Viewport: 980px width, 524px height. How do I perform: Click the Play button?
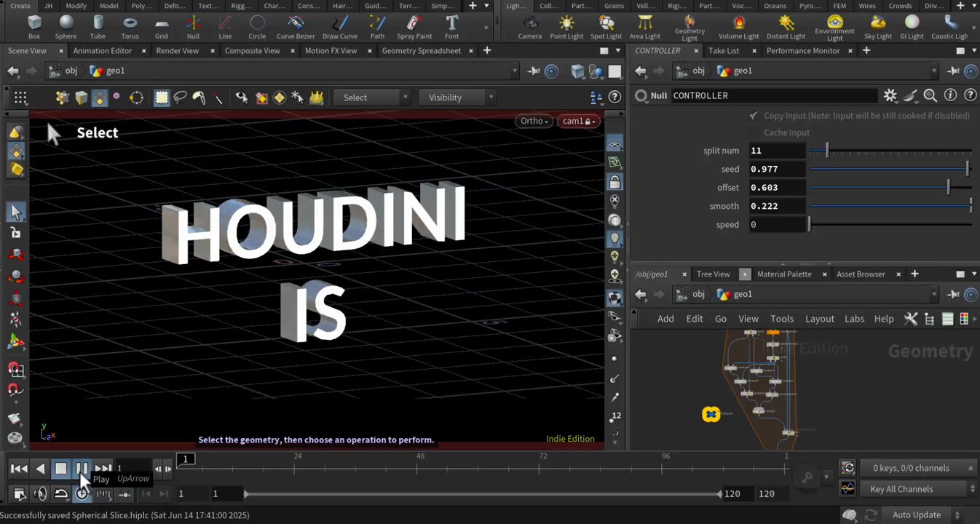[82, 469]
